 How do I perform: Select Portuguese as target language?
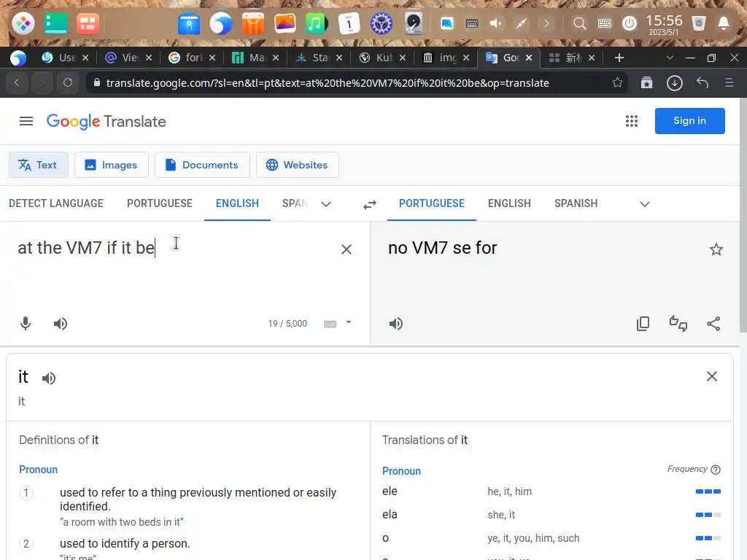coord(432,203)
